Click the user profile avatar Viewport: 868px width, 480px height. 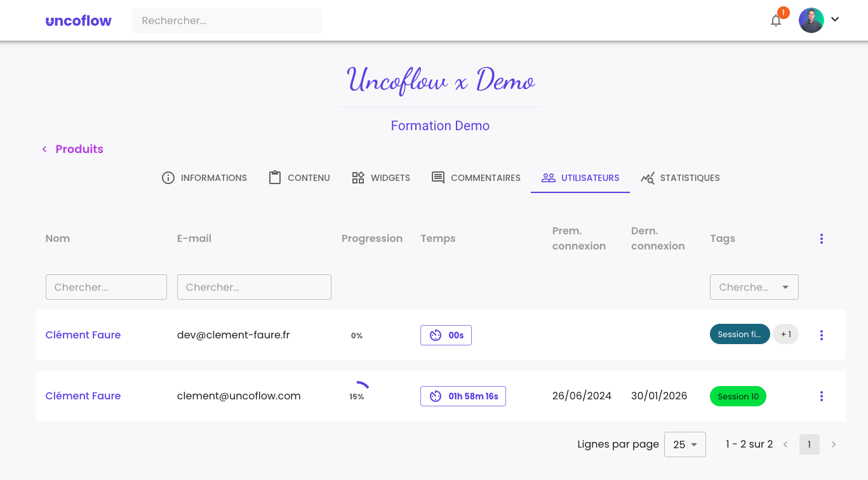[811, 20]
